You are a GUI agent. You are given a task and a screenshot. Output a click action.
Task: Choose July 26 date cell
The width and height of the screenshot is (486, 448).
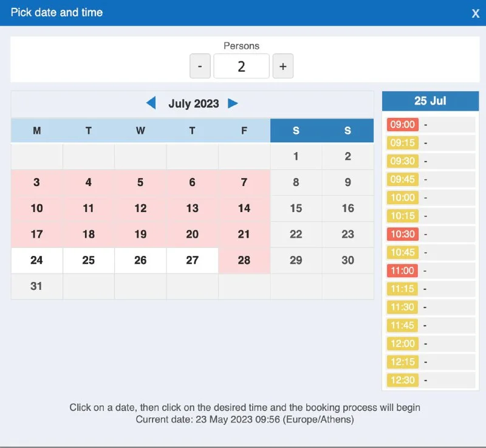pyautogui.click(x=140, y=260)
